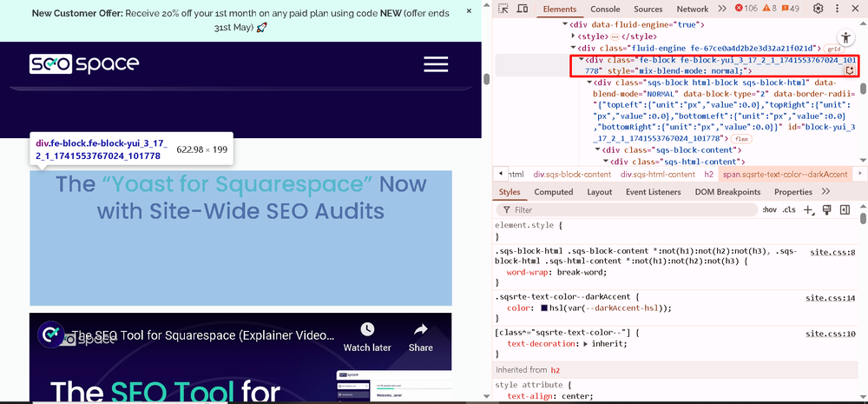
Task: Click the Yoast for Squarespace heading
Action: [x=240, y=196]
